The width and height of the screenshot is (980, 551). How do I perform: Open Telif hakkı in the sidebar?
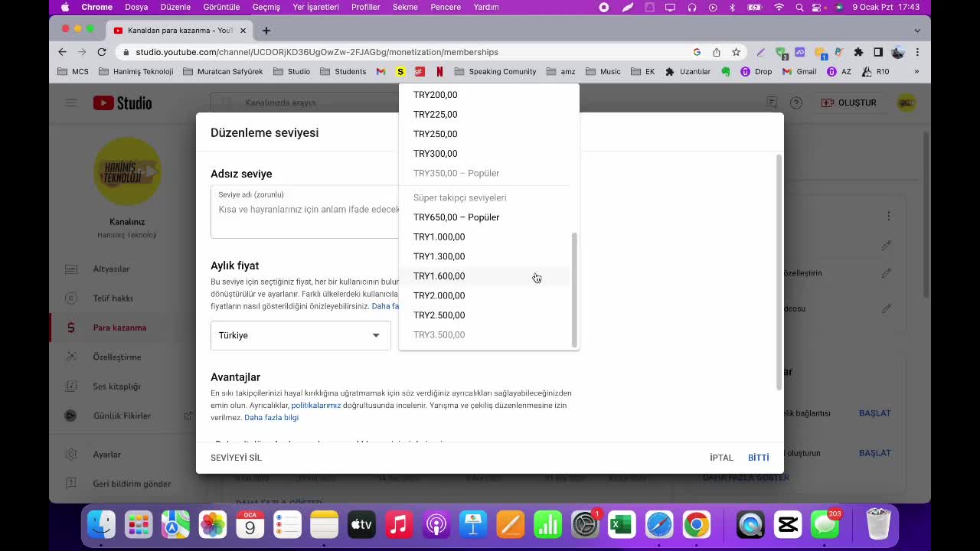[x=113, y=298]
